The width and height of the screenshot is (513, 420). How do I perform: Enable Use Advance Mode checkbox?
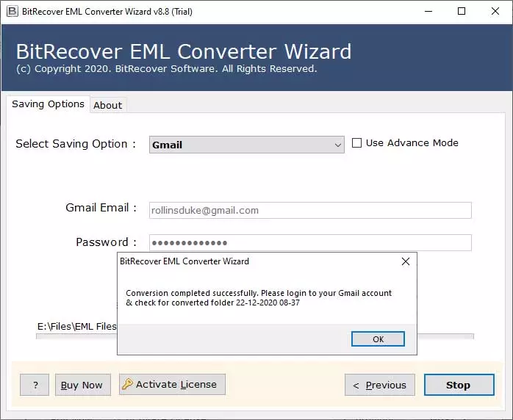click(356, 143)
